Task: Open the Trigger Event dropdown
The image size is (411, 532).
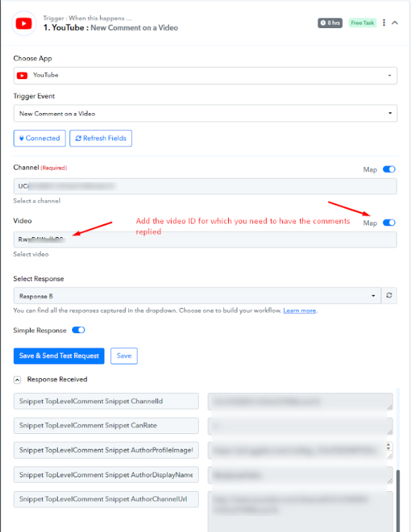Action: 205,113
